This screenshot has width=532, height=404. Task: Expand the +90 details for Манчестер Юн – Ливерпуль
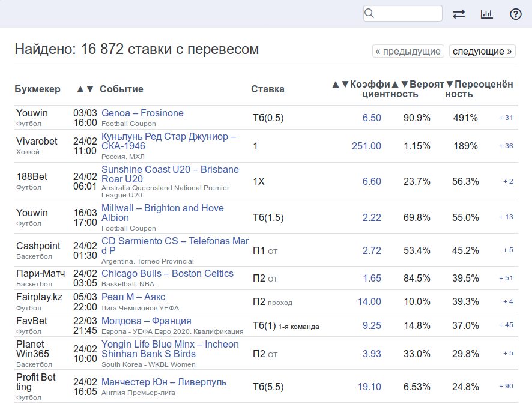505,387
